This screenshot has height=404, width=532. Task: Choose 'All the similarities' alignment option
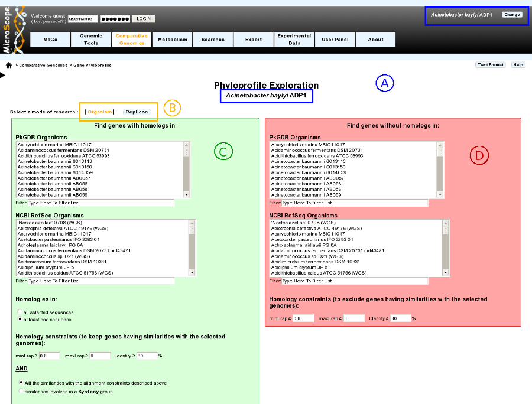[x=21, y=382]
